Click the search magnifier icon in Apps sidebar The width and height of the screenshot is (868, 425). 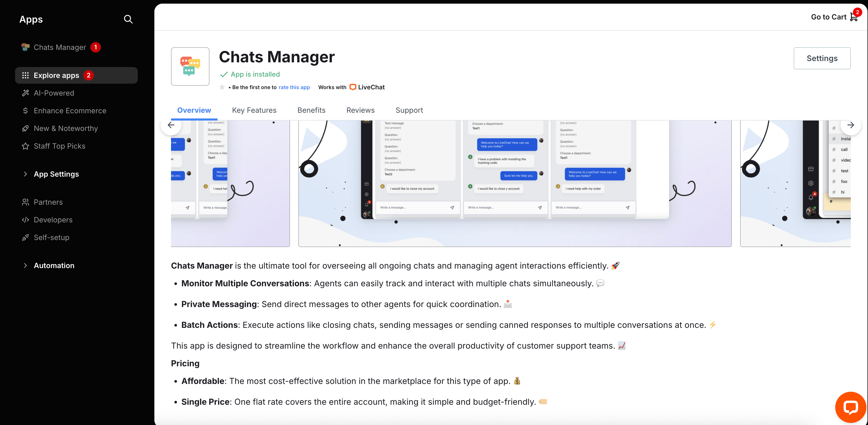(x=128, y=19)
